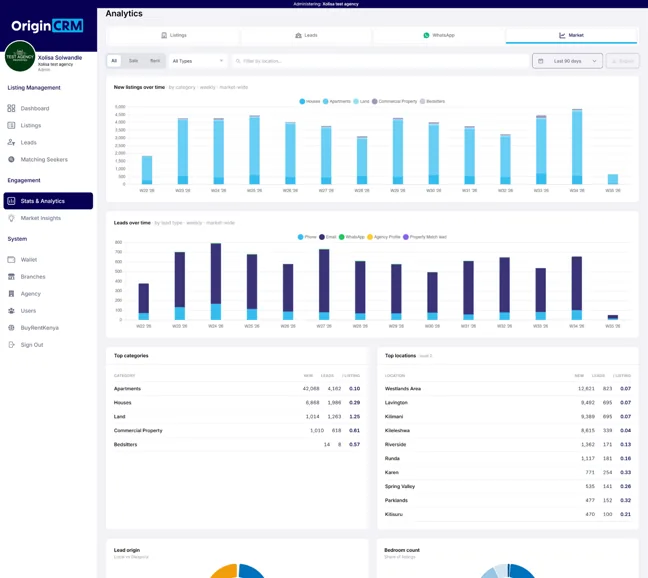Click the Sign Out link

32,345
